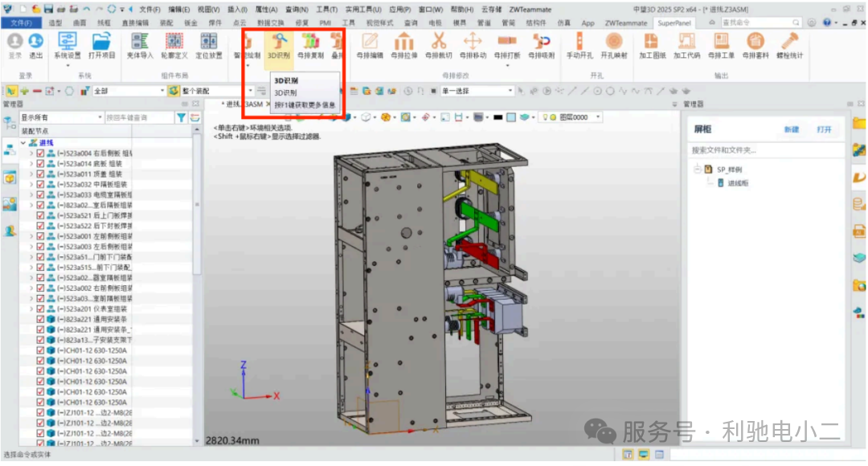Viewport: 868px width, 466px height.
Task: Collapse the SP_样例 folder node
Action: click(x=698, y=170)
